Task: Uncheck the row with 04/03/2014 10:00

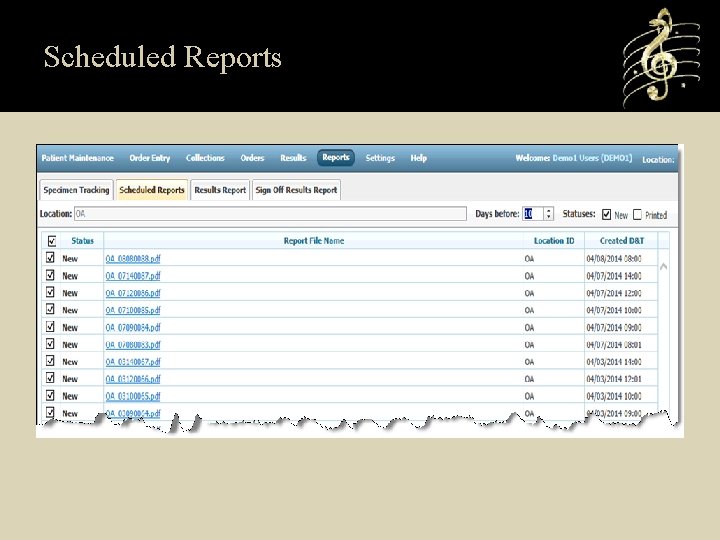Action: 50,395
